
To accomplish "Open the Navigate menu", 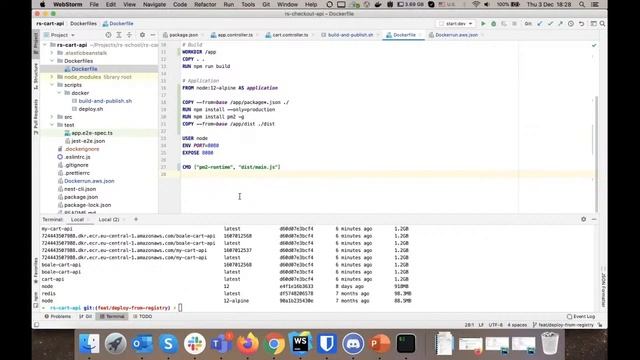I will (154, 4).
